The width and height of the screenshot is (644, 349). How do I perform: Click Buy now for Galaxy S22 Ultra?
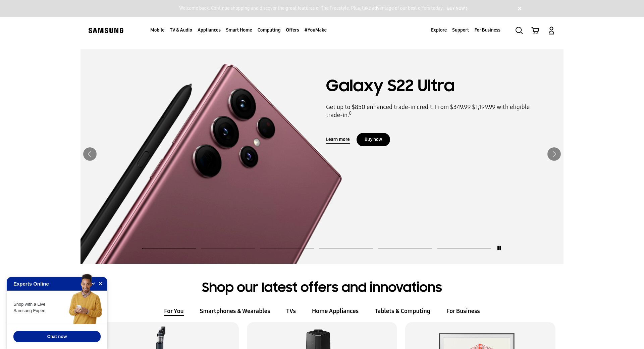pyautogui.click(x=373, y=140)
